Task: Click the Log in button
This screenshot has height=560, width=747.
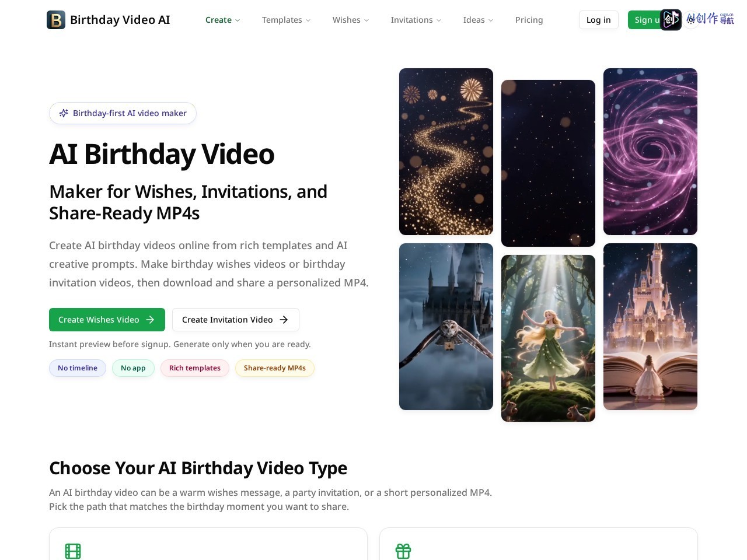Action: pos(599,20)
